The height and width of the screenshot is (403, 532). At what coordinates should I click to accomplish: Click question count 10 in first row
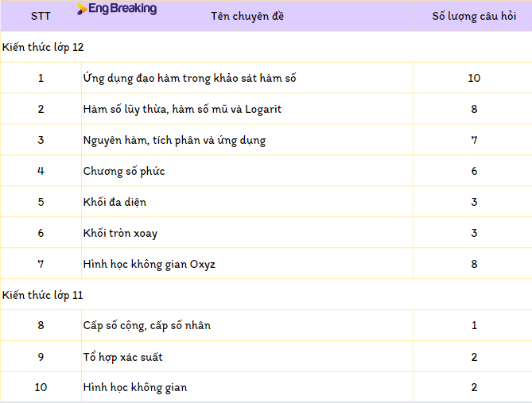coord(474,78)
